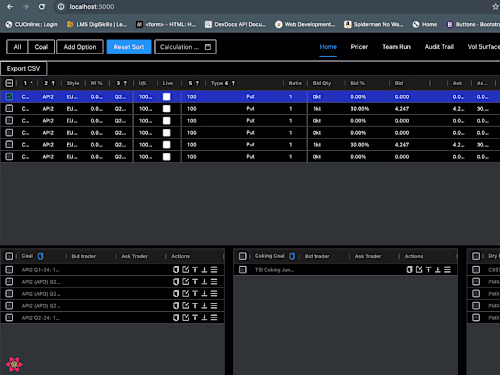Viewport: 500px width, 375px height.
Task: Click the Ratio column header
Action: [x=295, y=83]
